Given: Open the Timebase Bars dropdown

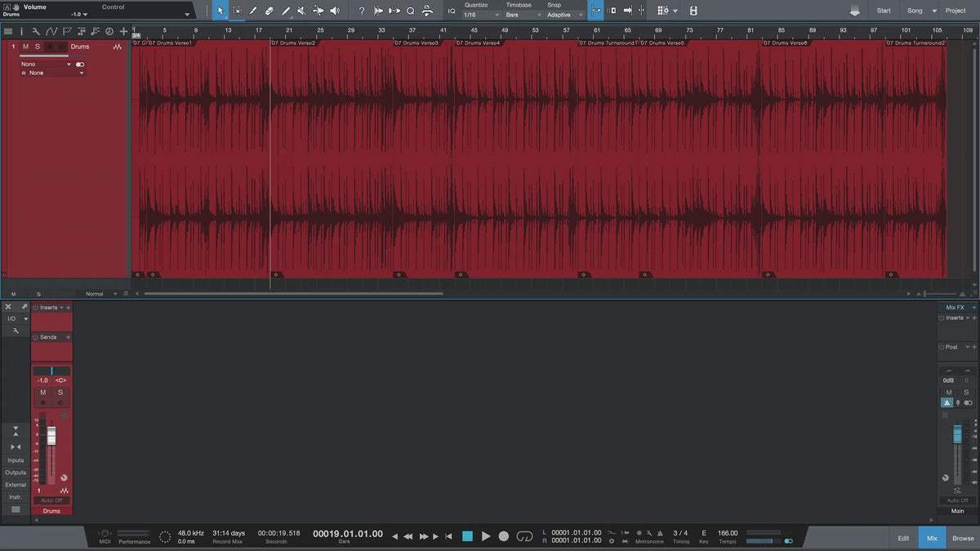Looking at the screenshot, I should coord(523,15).
